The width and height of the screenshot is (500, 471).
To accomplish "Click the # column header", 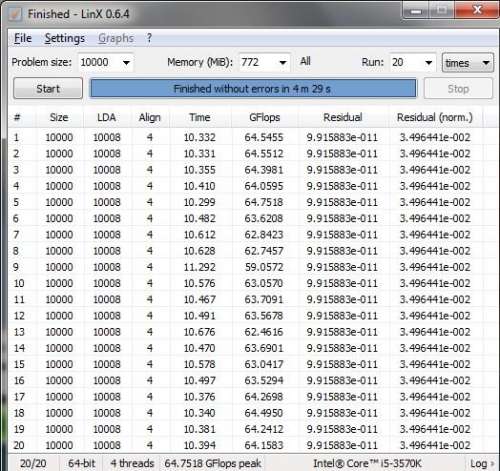I will pyautogui.click(x=17, y=117).
